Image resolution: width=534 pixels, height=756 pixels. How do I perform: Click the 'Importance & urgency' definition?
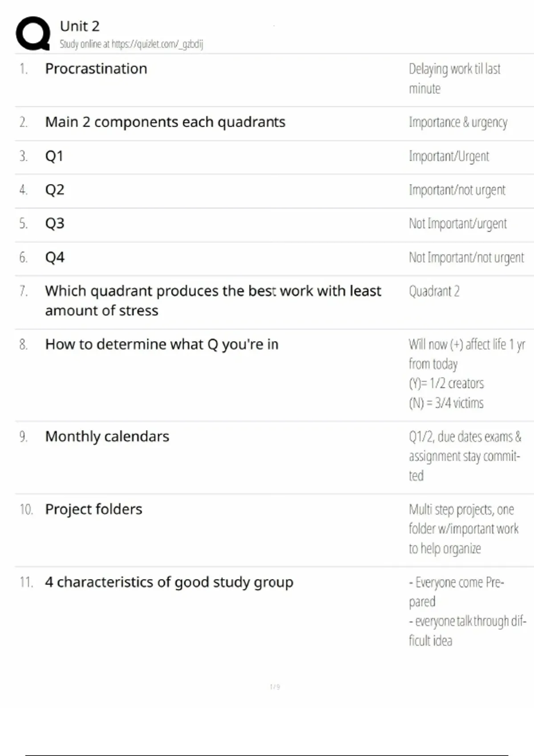(x=458, y=122)
